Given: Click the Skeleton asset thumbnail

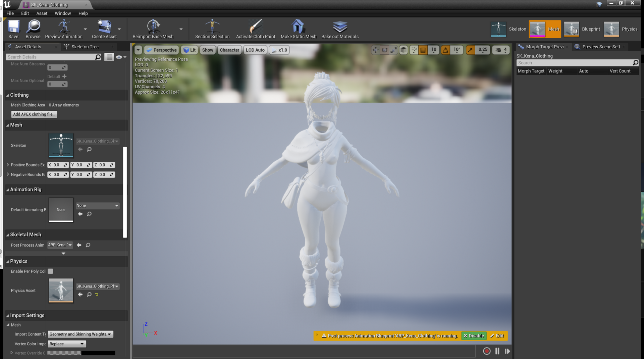Looking at the screenshot, I should coord(61,145).
